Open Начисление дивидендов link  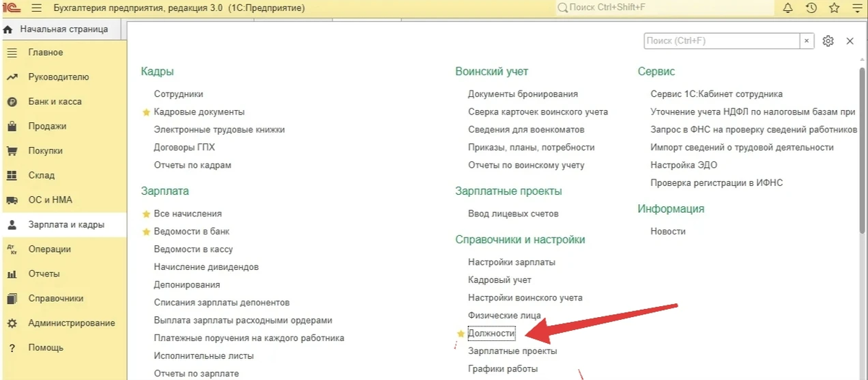[x=206, y=267]
